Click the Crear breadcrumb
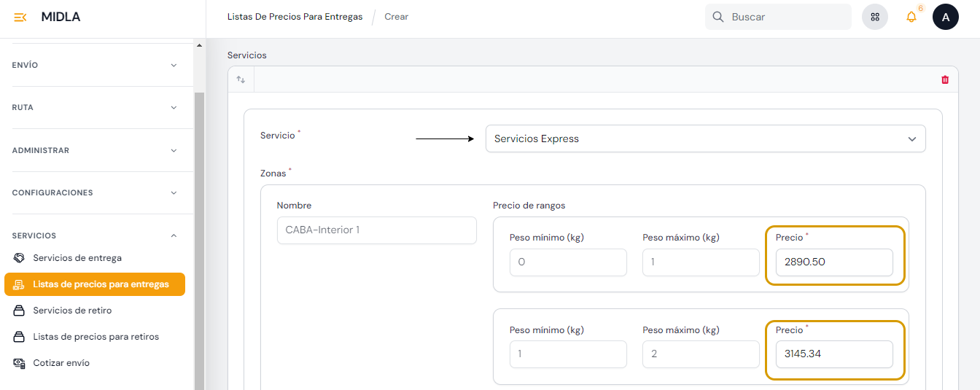 397,17
